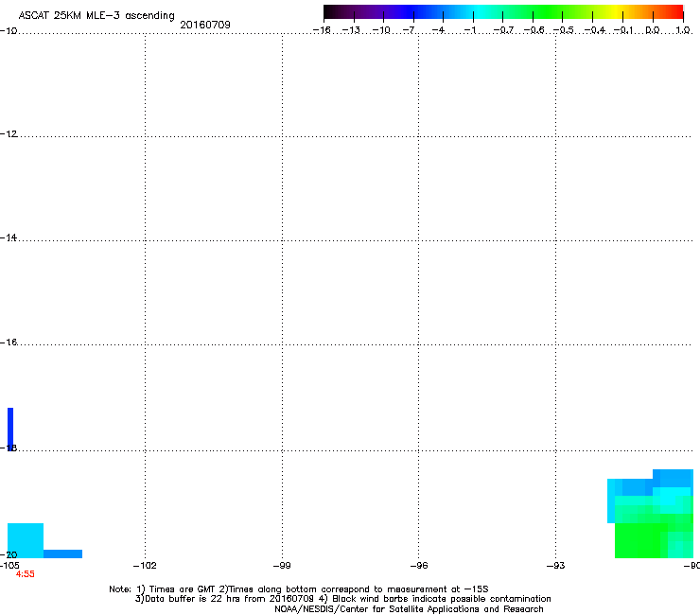
Task: Click the colorbar tick label "-0.5"
Action: [x=564, y=30]
